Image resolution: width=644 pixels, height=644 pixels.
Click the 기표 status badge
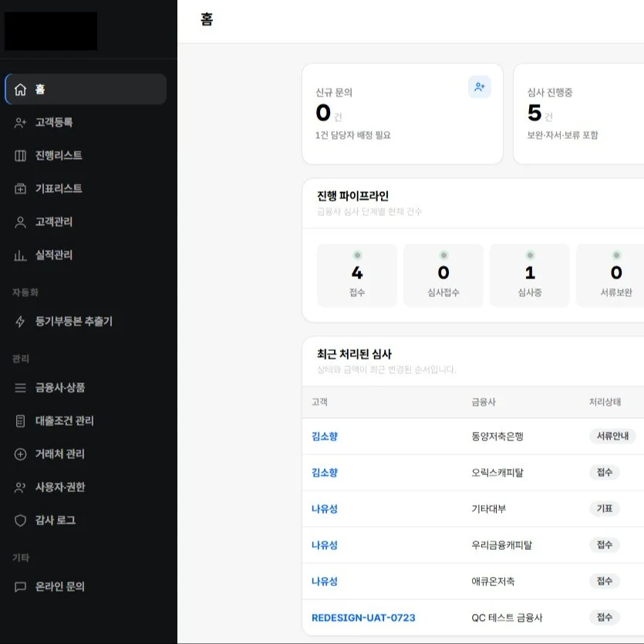[605, 508]
